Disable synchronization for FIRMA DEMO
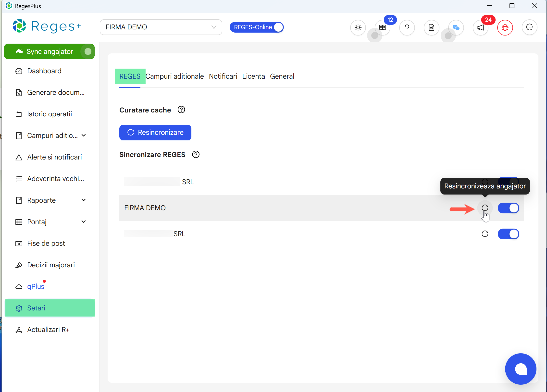 (509, 208)
